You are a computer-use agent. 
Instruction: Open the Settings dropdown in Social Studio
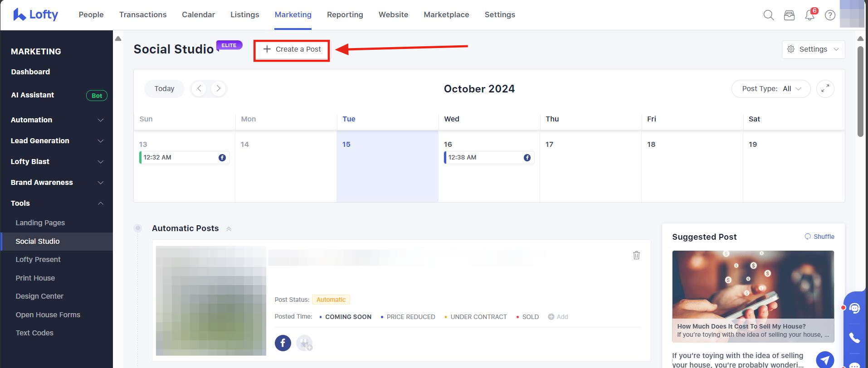813,49
